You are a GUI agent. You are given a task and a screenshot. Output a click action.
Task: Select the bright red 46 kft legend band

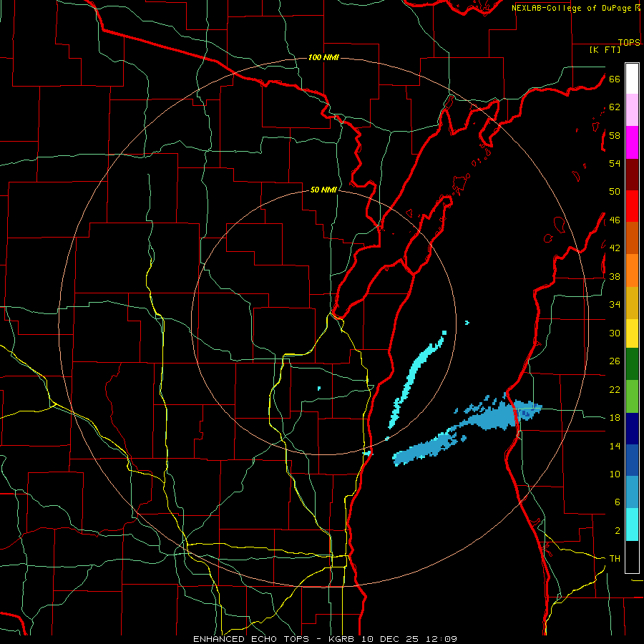pos(632,206)
